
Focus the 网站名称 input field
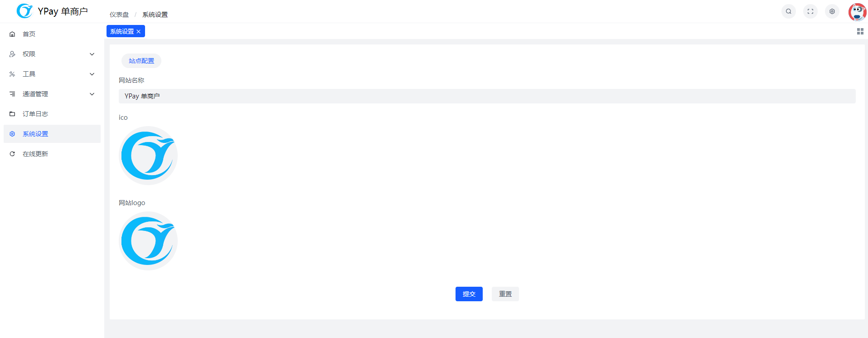(487, 96)
